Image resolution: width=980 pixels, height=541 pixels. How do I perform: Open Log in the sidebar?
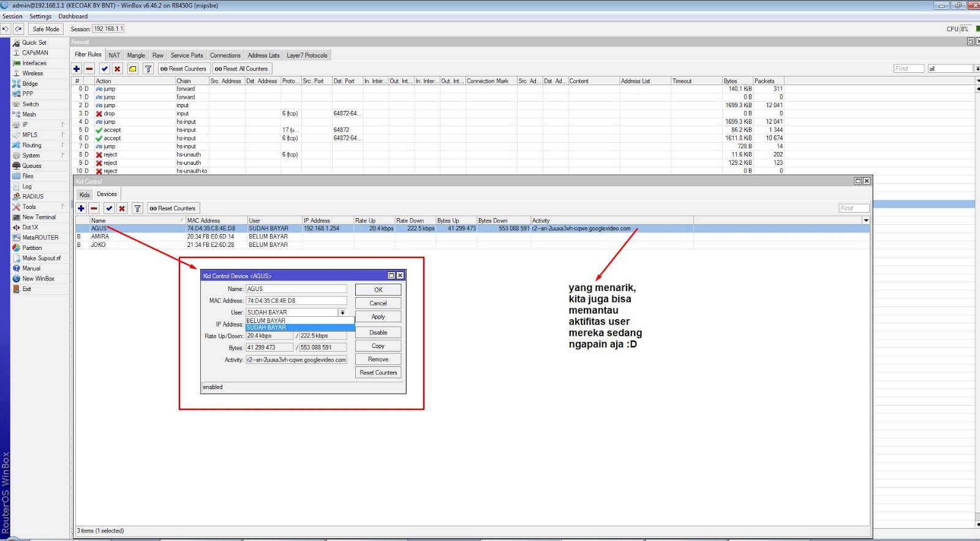pyautogui.click(x=27, y=186)
